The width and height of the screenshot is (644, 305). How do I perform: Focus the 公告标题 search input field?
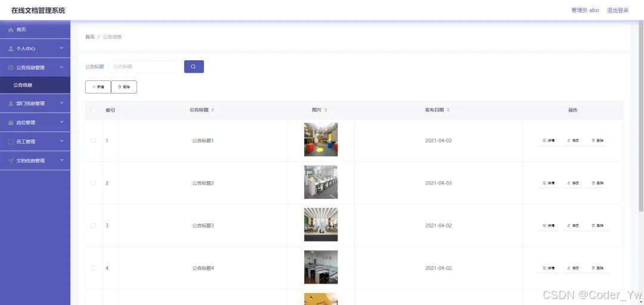[x=145, y=67]
